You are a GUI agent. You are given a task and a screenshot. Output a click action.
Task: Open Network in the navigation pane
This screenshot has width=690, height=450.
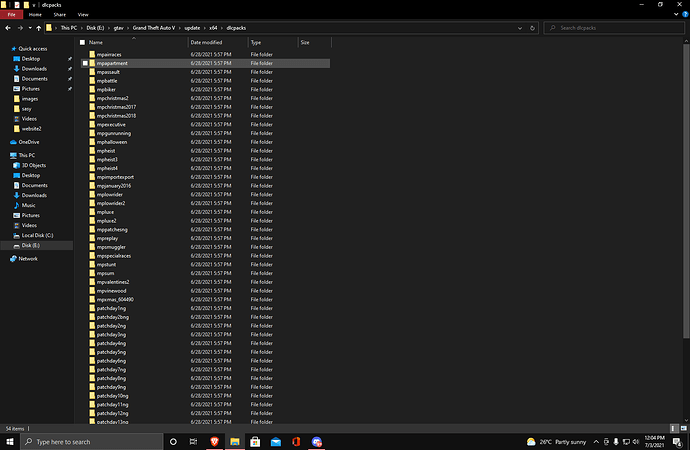28,258
